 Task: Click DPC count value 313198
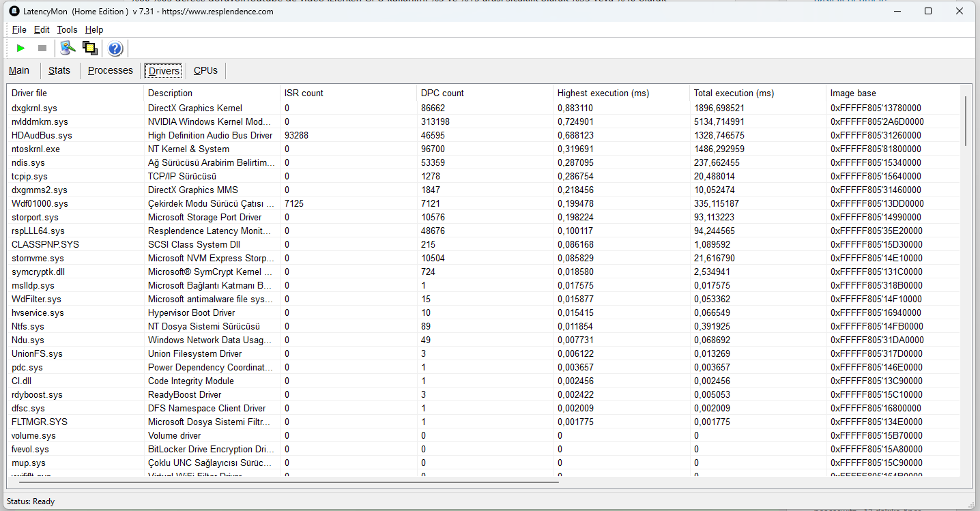[x=435, y=121]
